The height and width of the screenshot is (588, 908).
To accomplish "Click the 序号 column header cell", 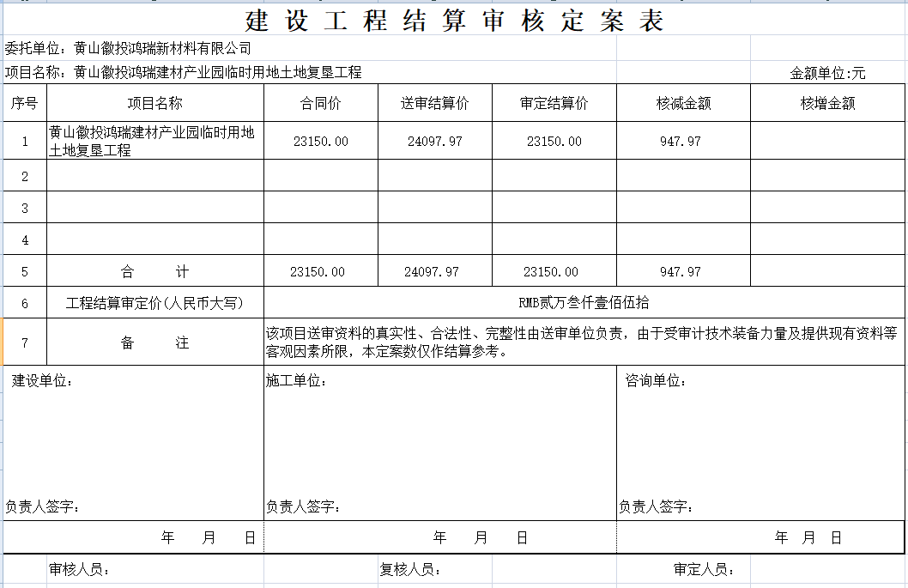I will (x=25, y=104).
